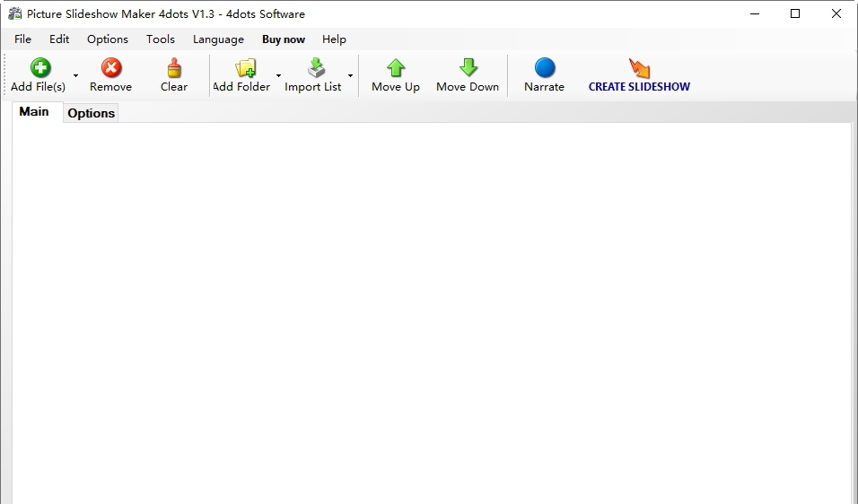Expand the Add Folder dropdown arrow
The height and width of the screenshot is (504, 858).
tap(278, 75)
